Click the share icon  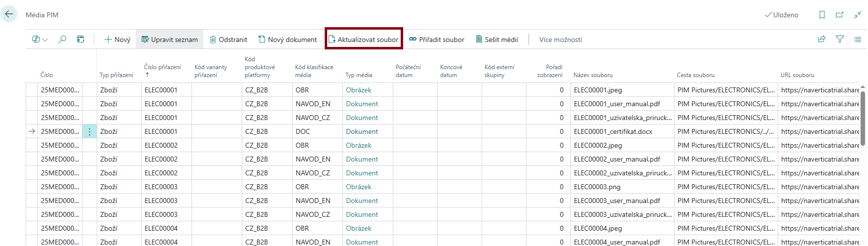(x=822, y=40)
